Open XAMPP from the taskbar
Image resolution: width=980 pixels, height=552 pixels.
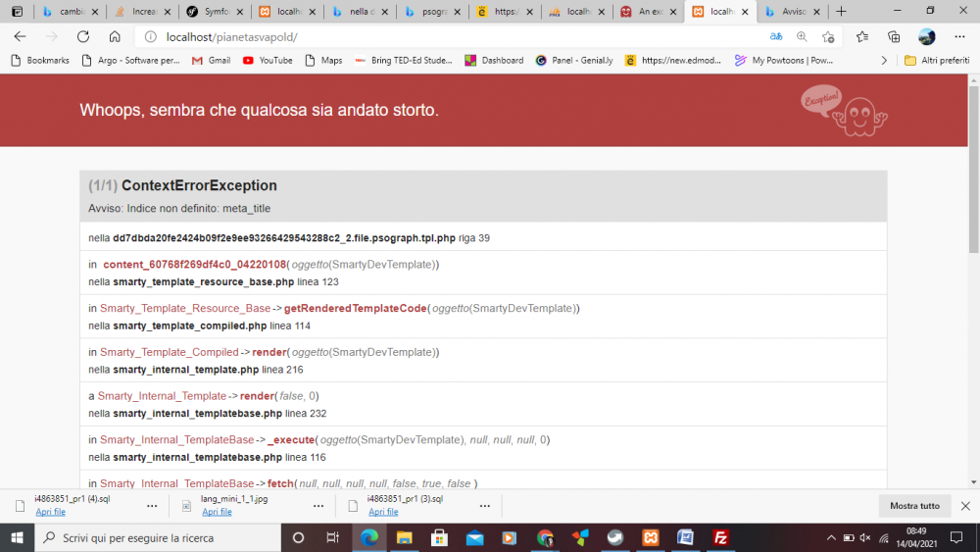[650, 537]
